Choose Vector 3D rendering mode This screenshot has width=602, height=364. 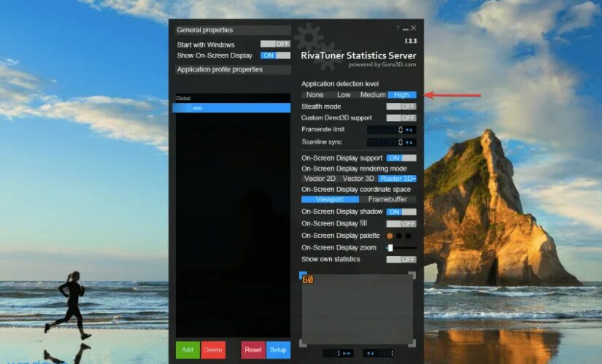(358, 179)
